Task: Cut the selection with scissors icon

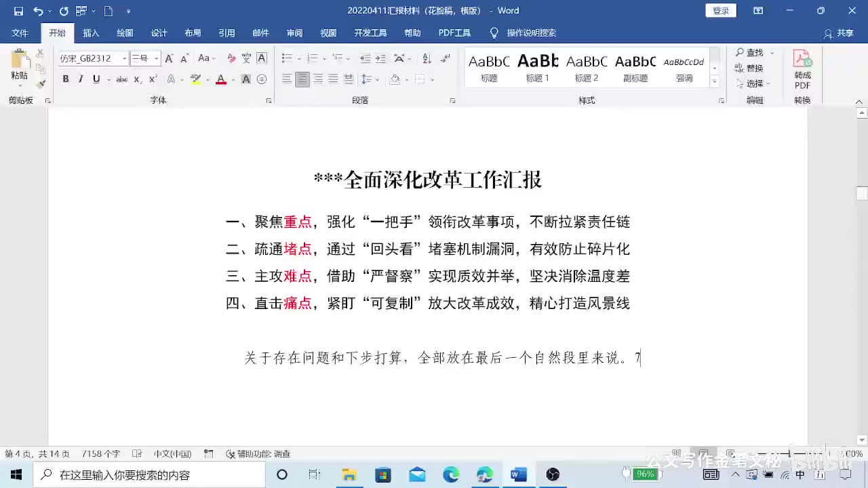Action: 40,53
